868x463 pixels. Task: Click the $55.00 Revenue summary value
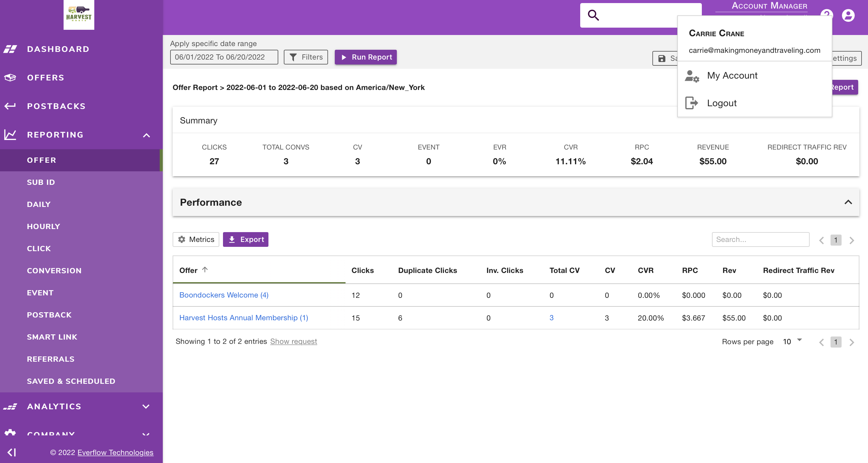[x=713, y=161]
